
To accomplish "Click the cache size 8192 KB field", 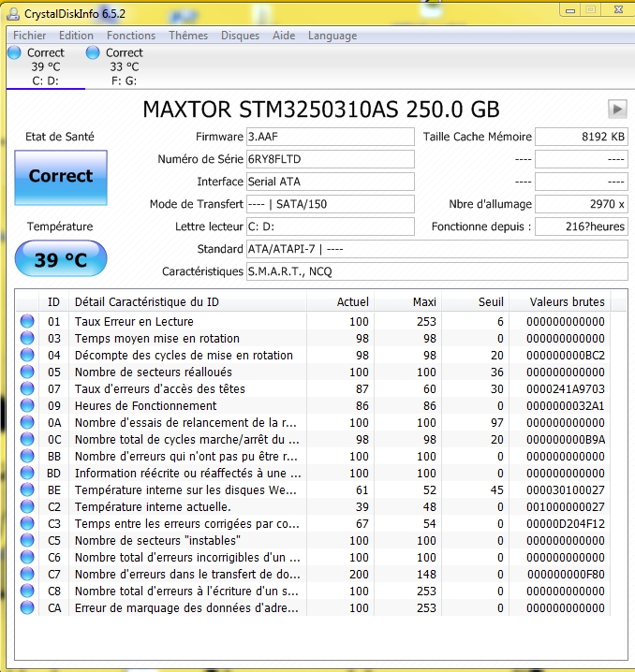I will click(x=582, y=137).
